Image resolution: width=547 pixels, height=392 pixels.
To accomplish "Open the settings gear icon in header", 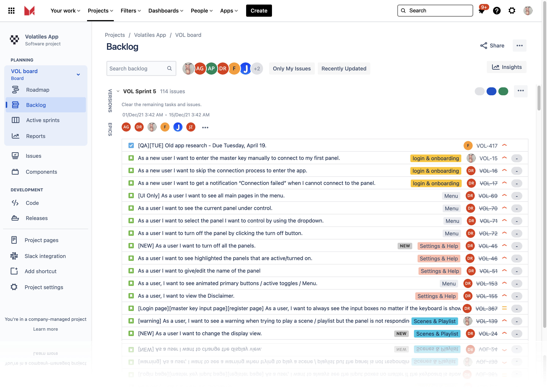I will (512, 11).
